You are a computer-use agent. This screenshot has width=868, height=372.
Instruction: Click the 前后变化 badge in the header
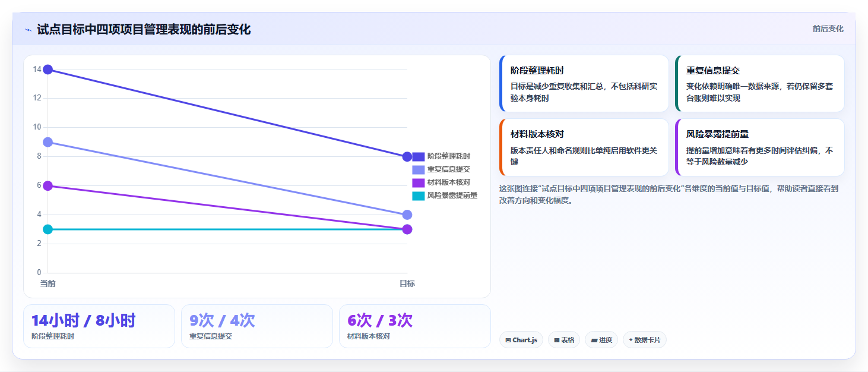click(x=828, y=29)
